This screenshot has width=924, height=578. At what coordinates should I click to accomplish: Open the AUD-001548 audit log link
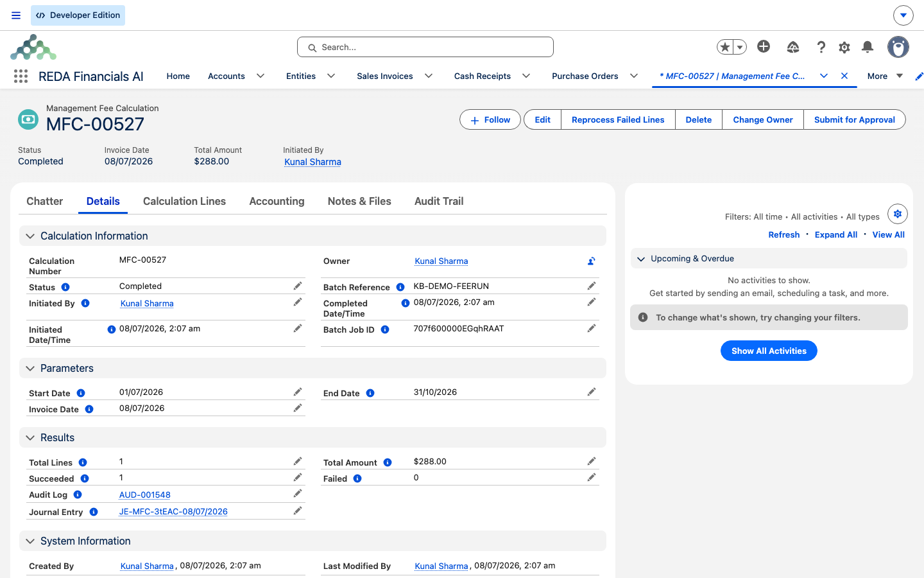[x=145, y=495]
